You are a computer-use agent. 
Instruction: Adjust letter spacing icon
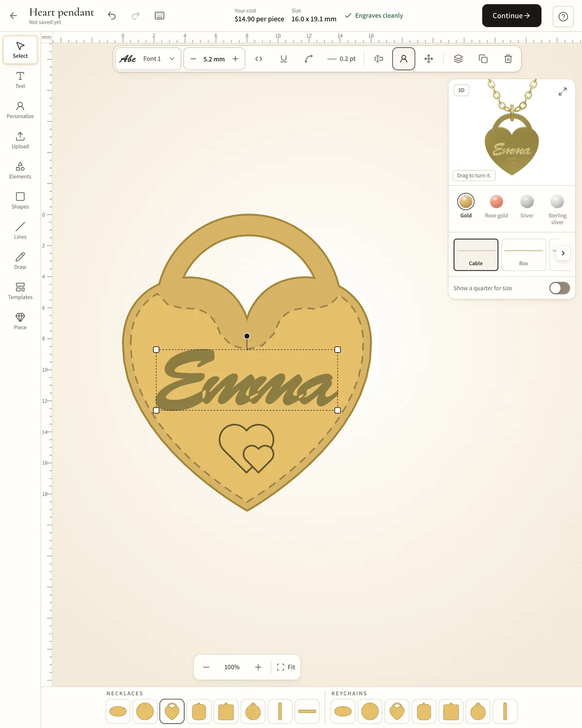[x=259, y=59]
